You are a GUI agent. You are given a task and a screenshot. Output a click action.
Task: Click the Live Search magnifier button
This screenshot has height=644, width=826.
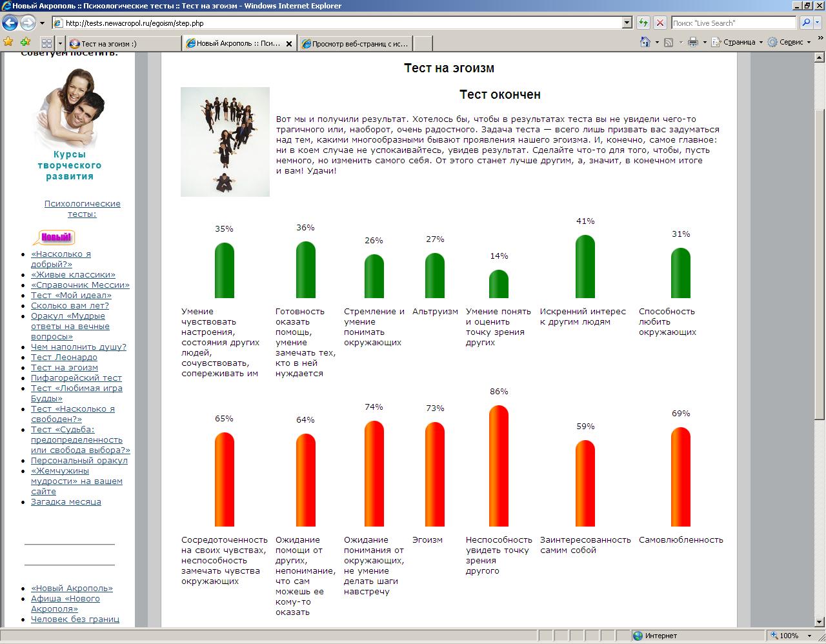[806, 23]
